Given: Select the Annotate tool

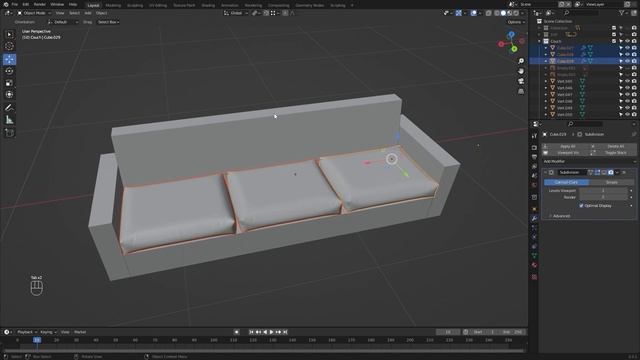Looking at the screenshot, I should [9, 108].
